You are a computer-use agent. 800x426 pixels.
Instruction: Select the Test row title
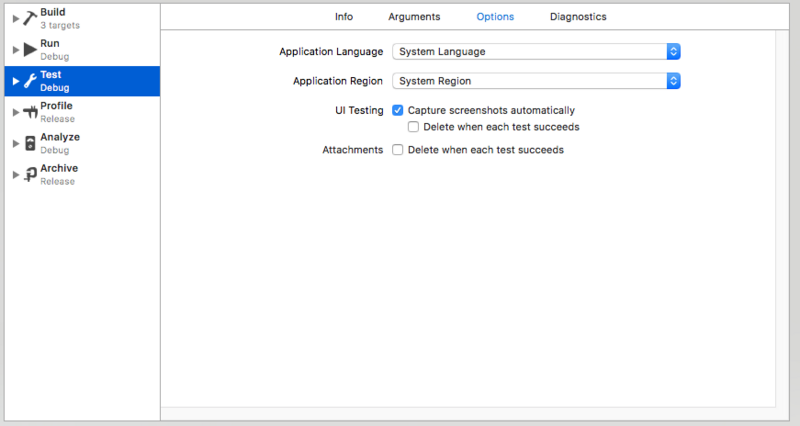click(x=51, y=74)
